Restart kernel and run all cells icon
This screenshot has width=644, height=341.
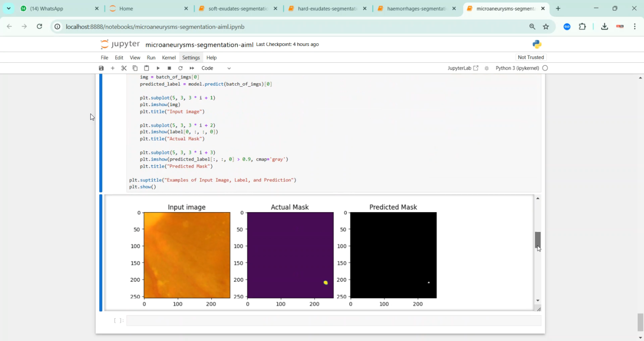tap(192, 68)
